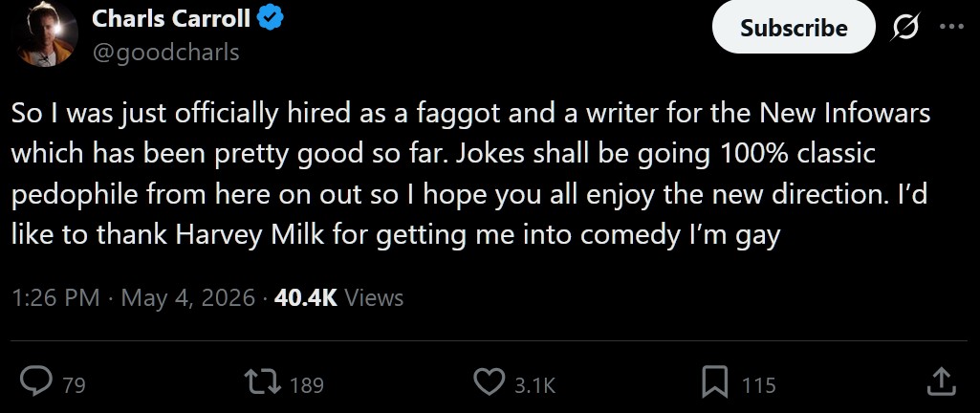Open the share upload icon

click(x=941, y=381)
